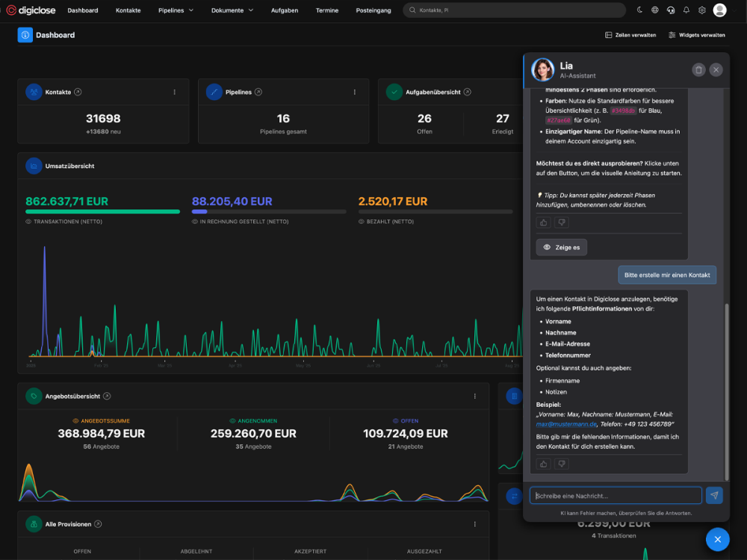747x560 pixels.
Task: Open Alle Provisionen external link icon
Action: [x=98, y=524]
